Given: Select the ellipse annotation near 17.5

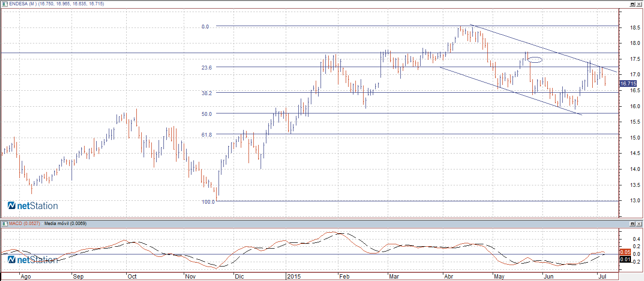Looking at the screenshot, I should [535, 60].
